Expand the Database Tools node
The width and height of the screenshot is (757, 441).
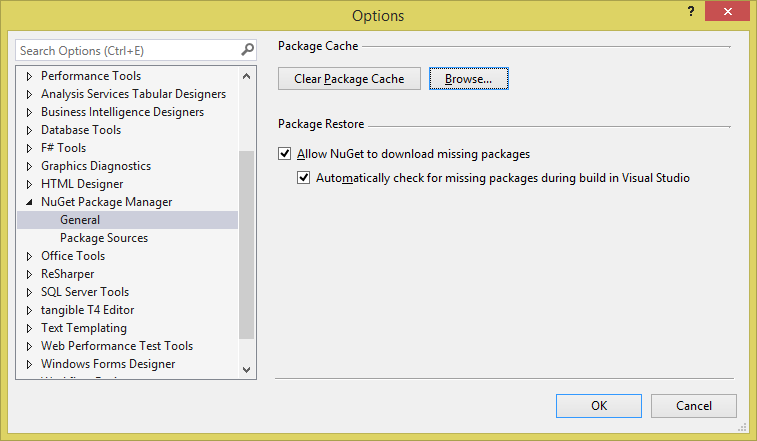pos(29,130)
